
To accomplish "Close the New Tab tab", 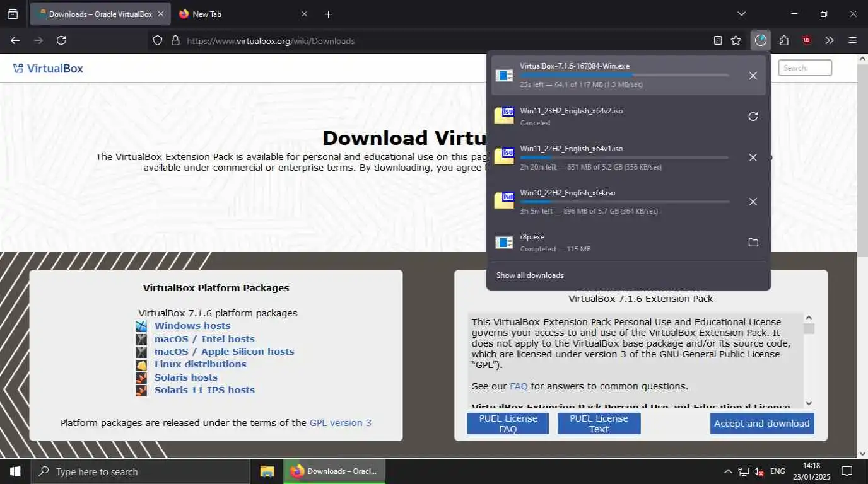I will (x=304, y=14).
